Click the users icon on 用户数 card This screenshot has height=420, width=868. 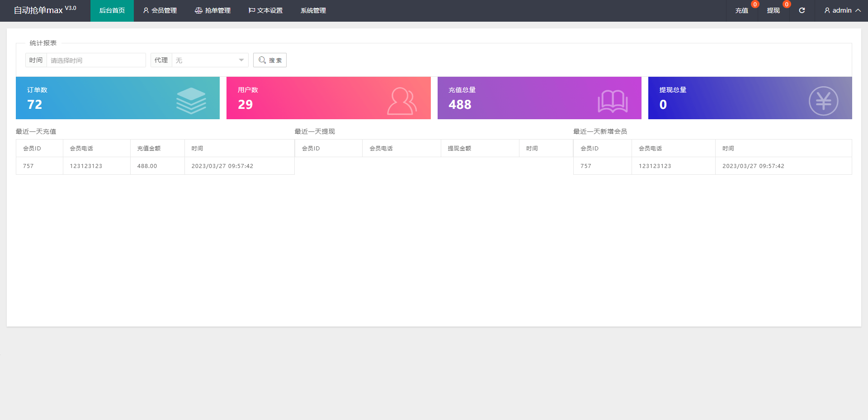coord(401,101)
